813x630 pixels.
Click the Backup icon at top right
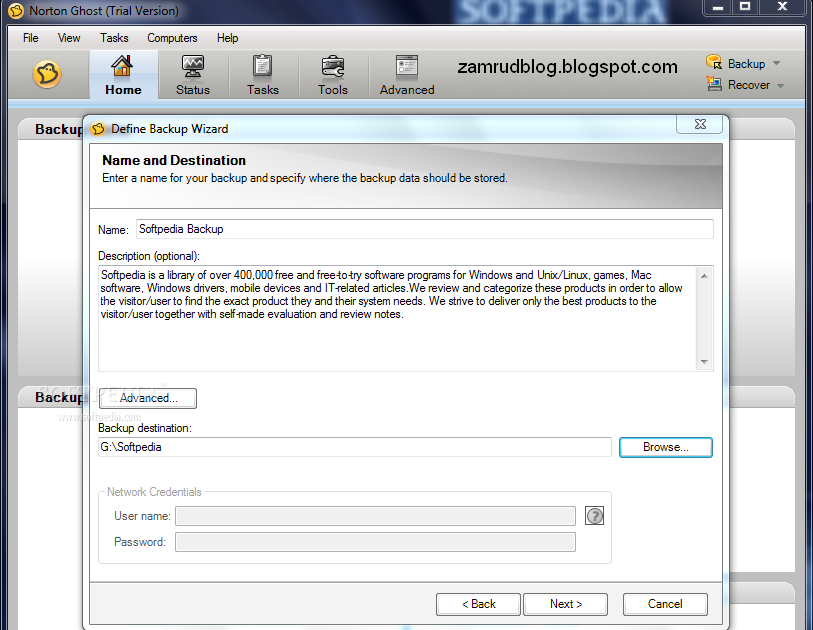coord(714,62)
